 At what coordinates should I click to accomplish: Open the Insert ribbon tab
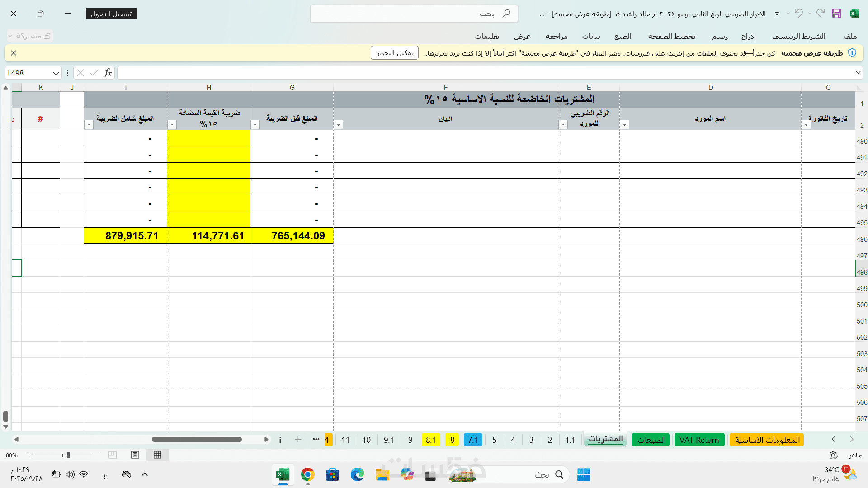tap(748, 36)
